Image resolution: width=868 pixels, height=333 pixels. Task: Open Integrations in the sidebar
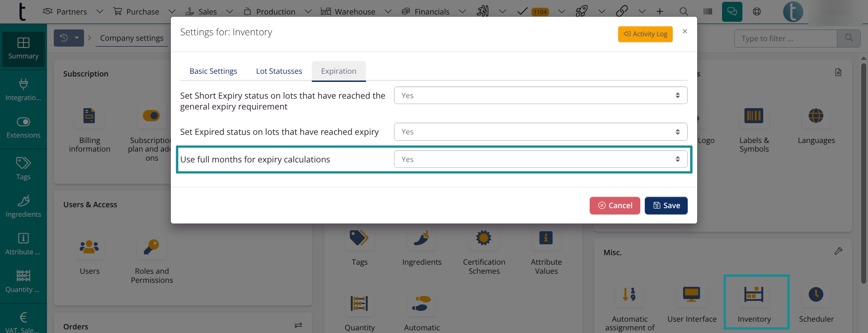pos(23,90)
